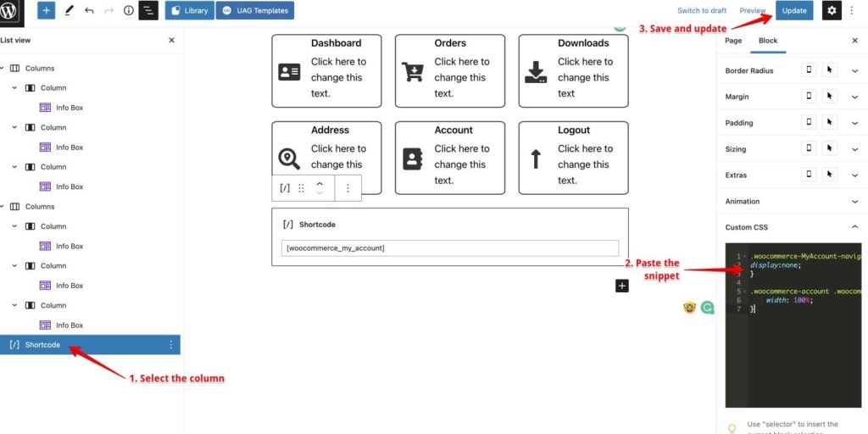Click the Update button
The height and width of the screenshot is (434, 868).
794,10
